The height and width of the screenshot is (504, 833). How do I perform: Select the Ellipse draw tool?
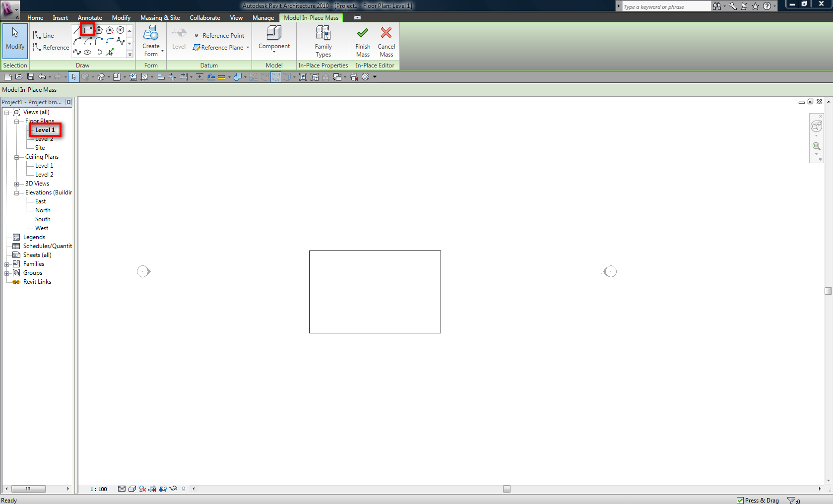pyautogui.click(x=88, y=52)
